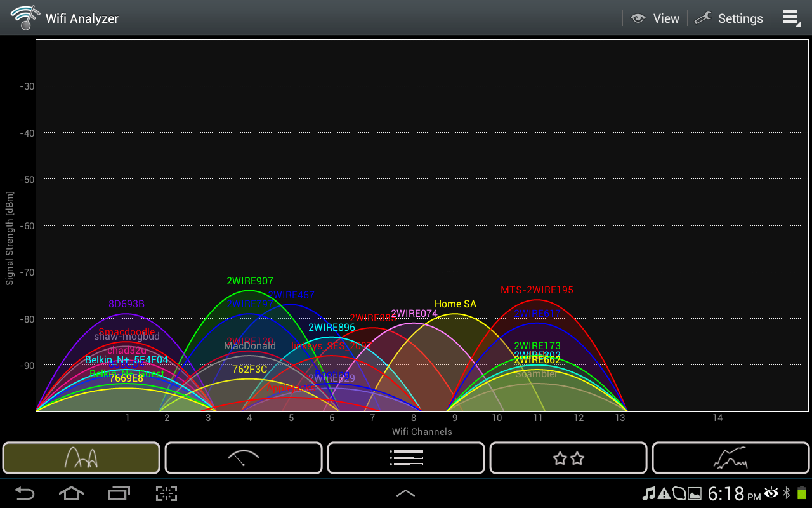812x508 pixels.
Task: Capture screen with the screenshot icon
Action: [166, 493]
